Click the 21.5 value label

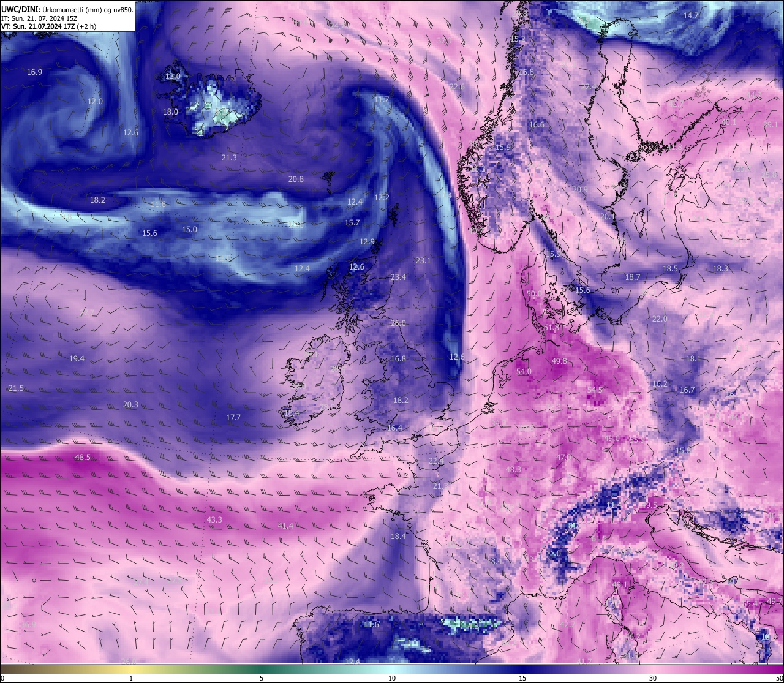(16, 388)
